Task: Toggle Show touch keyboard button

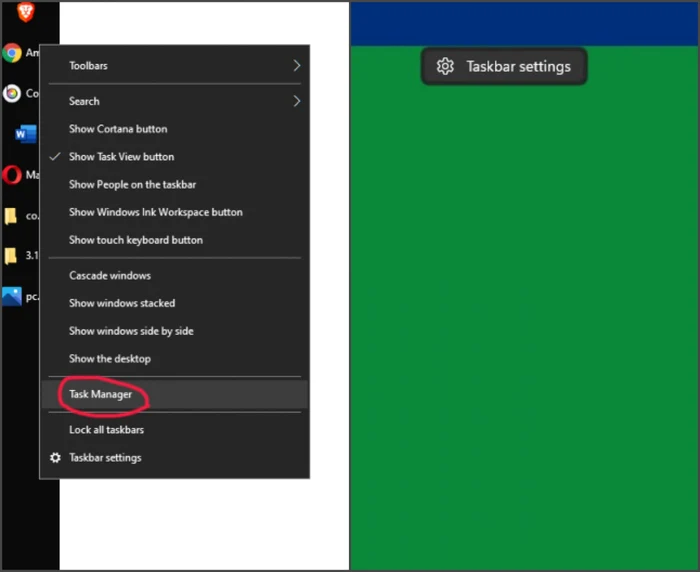Action: tap(175, 240)
